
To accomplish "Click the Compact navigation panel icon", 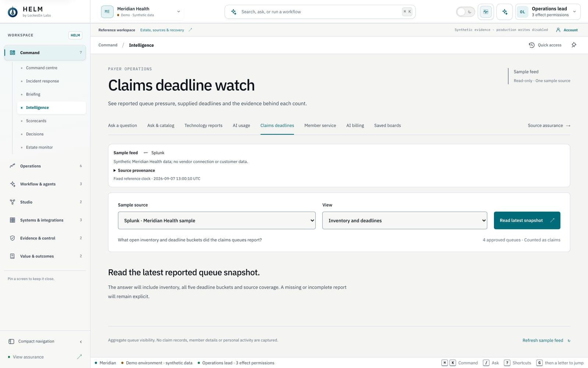I will pos(11,342).
